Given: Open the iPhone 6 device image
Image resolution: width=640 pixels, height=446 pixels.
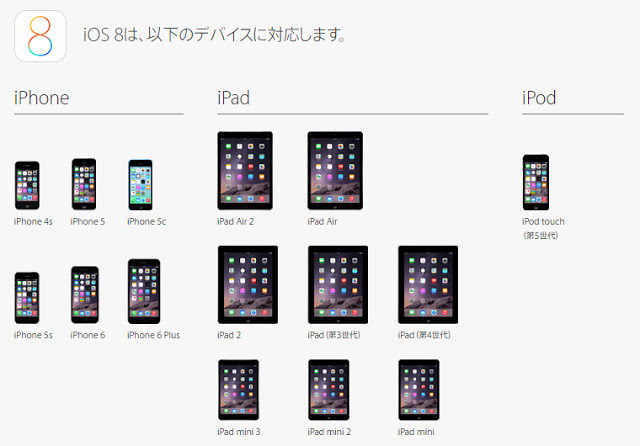Looking at the screenshot, I should tap(85, 295).
